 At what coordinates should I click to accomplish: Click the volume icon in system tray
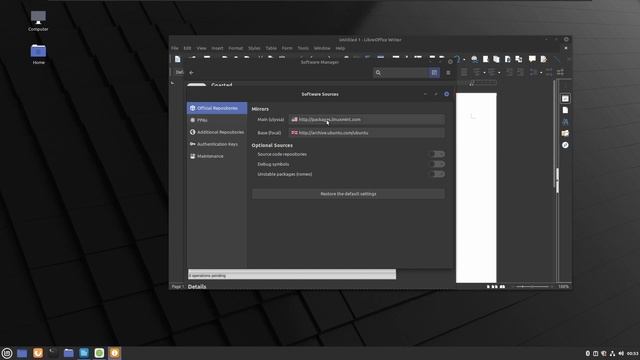coord(621,353)
